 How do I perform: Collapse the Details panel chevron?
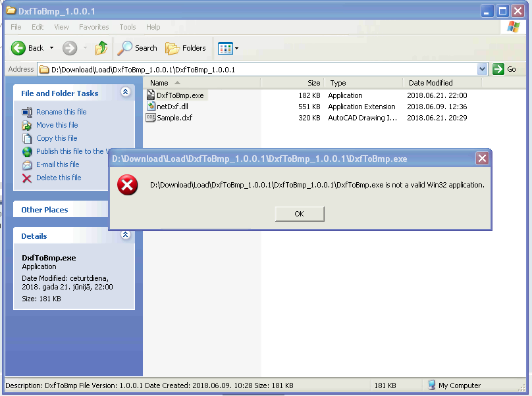125,235
